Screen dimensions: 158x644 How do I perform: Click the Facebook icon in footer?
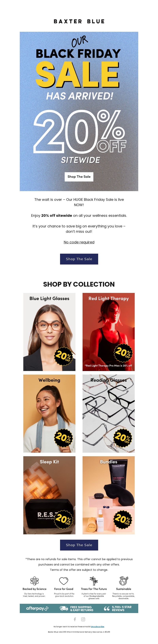pos(75,619)
